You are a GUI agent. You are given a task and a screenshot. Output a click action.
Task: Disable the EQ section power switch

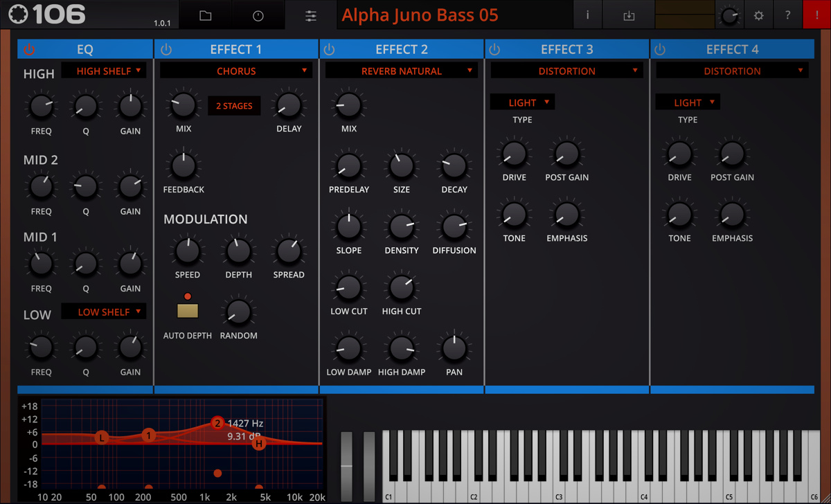pyautogui.click(x=28, y=48)
